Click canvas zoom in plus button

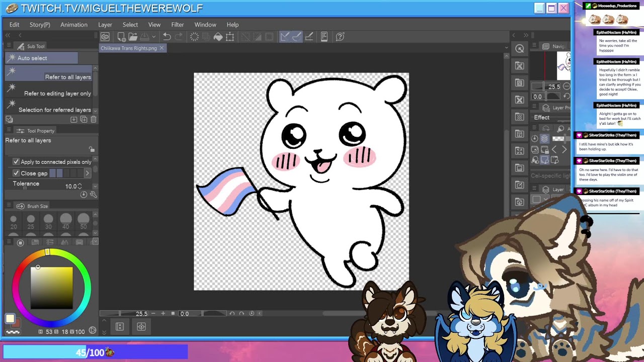[x=163, y=313]
